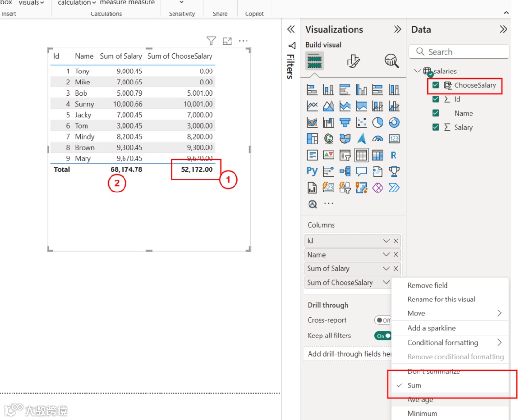
Task: Select the Sum aggregation option
Action: [414, 385]
